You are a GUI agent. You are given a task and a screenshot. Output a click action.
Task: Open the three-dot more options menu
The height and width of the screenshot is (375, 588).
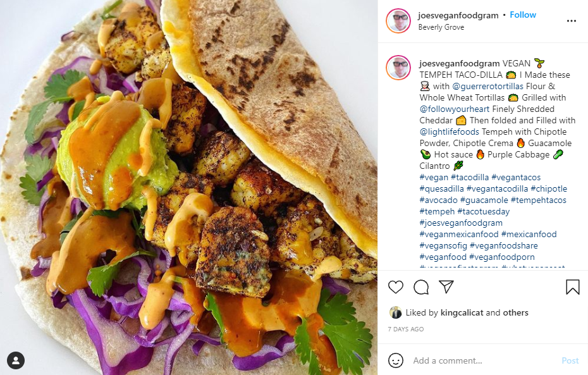click(x=571, y=21)
